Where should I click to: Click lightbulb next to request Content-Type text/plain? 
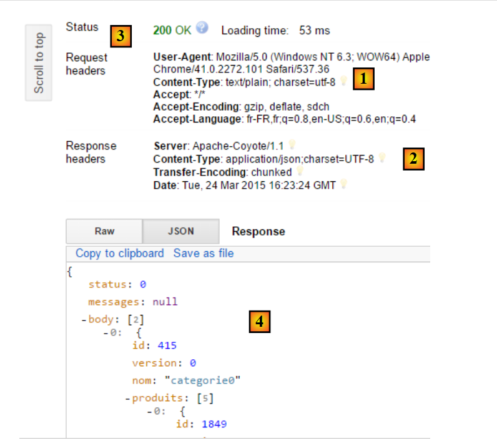click(x=343, y=82)
